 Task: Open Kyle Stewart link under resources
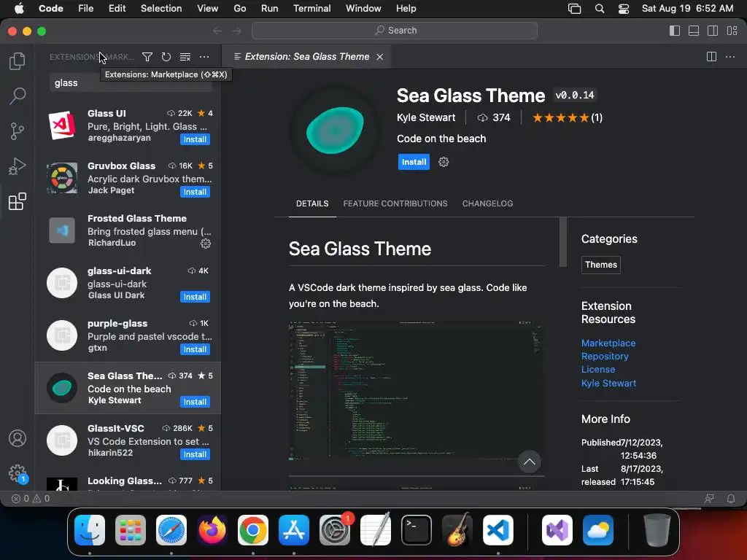point(608,383)
